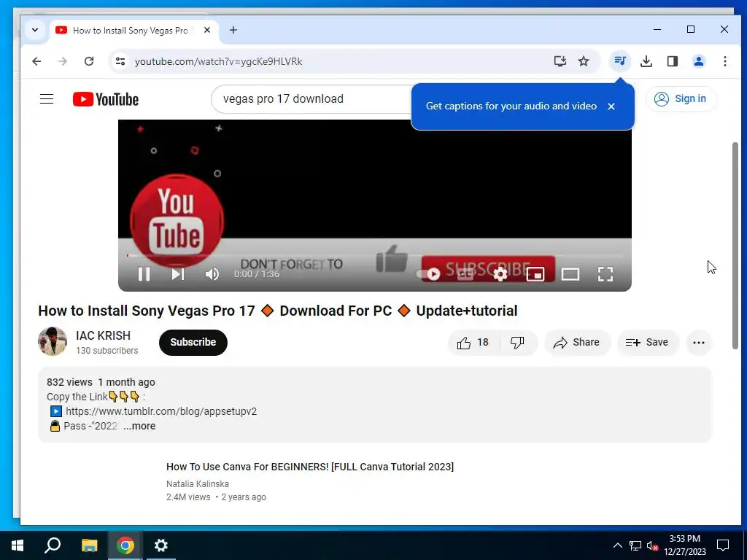This screenshot has height=560, width=747.
Task: Click the page vertical scrollbar
Action: [x=735, y=245]
